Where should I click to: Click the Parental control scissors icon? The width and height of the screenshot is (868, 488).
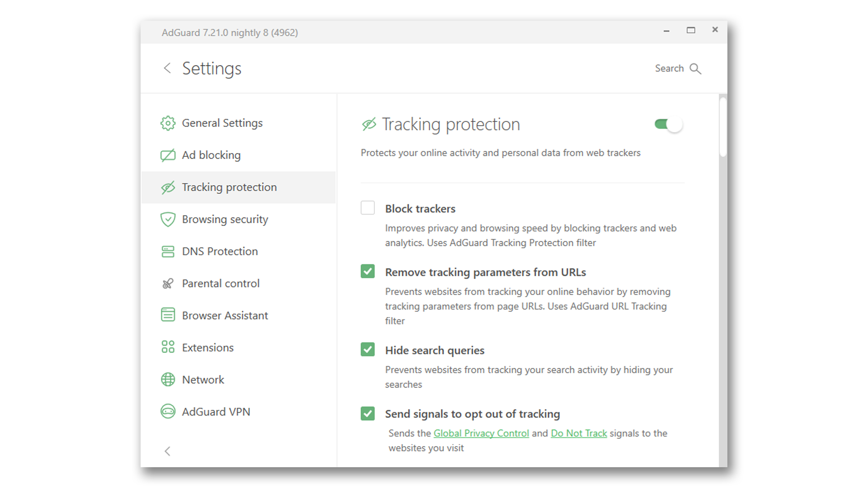click(168, 283)
